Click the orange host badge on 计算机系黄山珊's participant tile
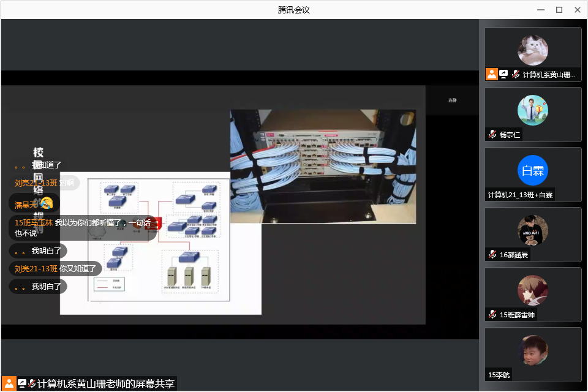 [491, 74]
